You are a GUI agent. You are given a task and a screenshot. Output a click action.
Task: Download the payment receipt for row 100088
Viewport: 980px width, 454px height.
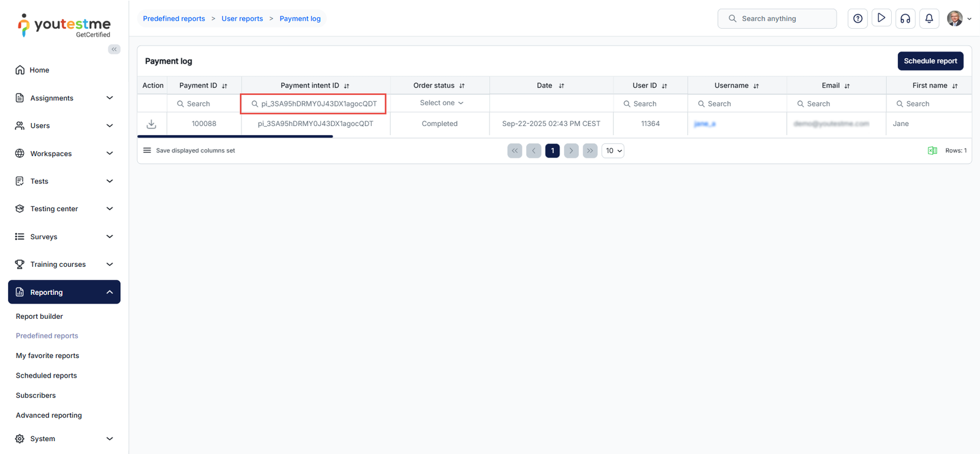[151, 124]
